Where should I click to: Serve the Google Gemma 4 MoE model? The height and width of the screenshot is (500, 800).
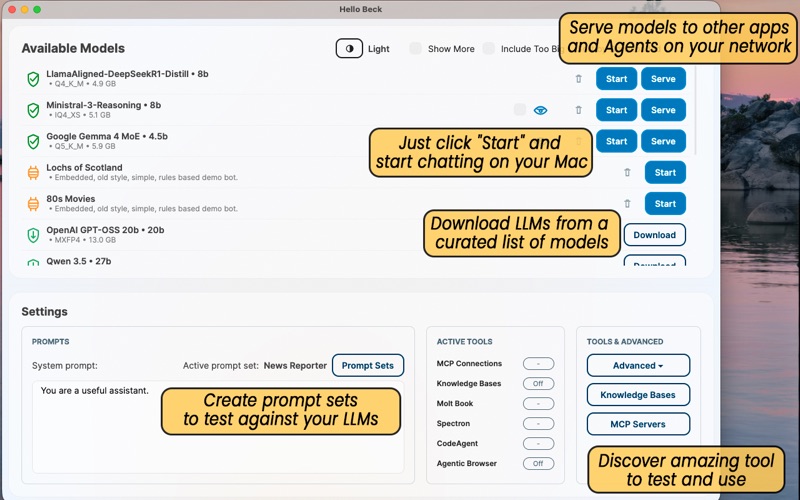coord(663,141)
